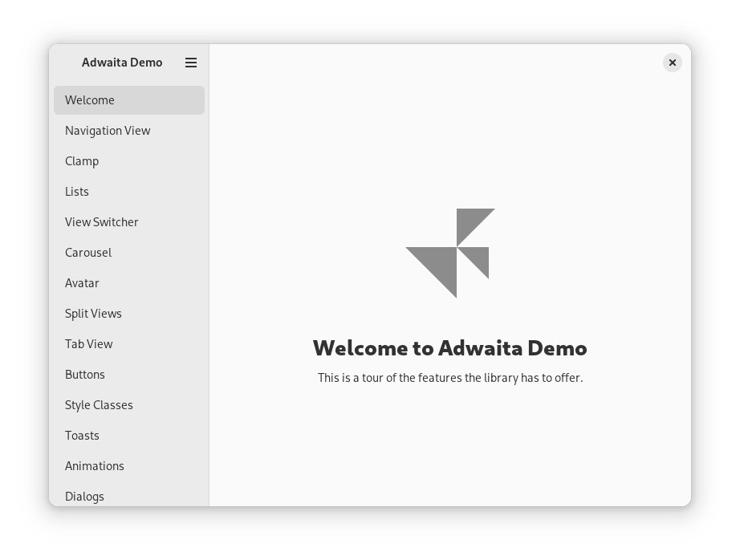The width and height of the screenshot is (740, 560).
Task: Click the Welcome to Adwaita Demo heading
Action: click(x=449, y=348)
